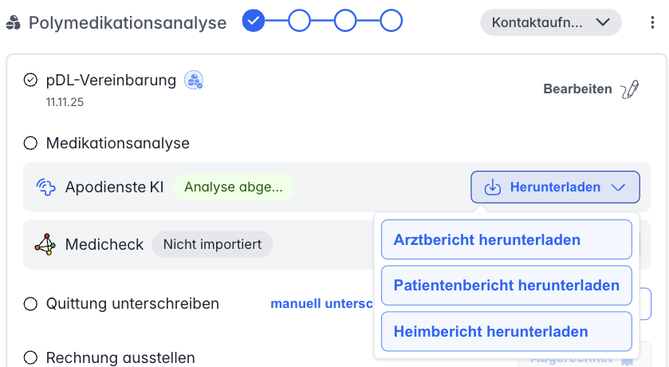
Task: Mark Medikationsanalyse step as done
Action: click(x=30, y=143)
